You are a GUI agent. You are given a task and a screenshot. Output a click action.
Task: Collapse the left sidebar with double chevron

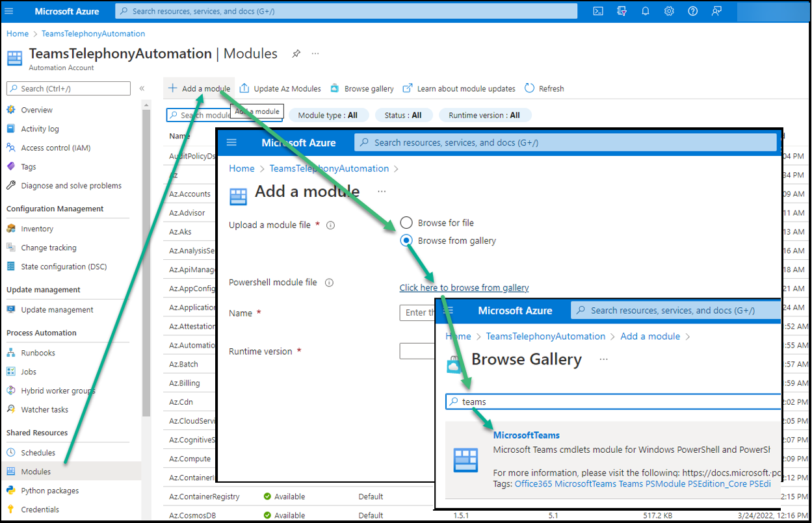pos(142,88)
